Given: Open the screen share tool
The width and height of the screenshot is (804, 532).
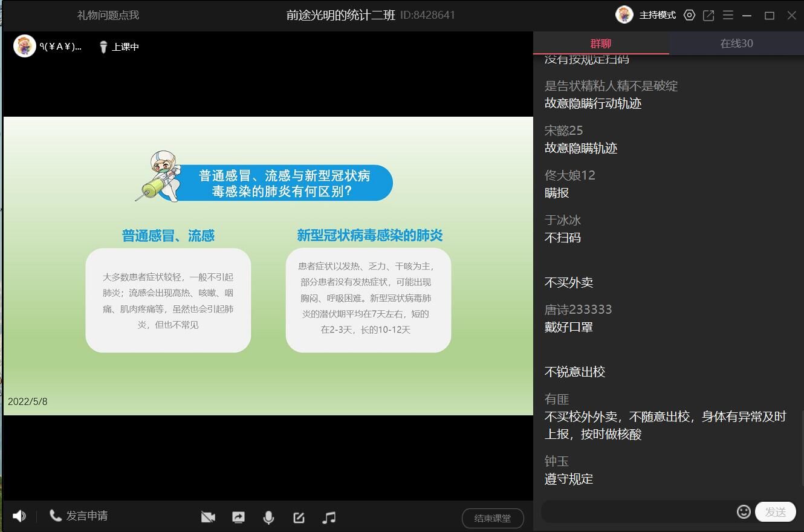Looking at the screenshot, I should [238, 517].
